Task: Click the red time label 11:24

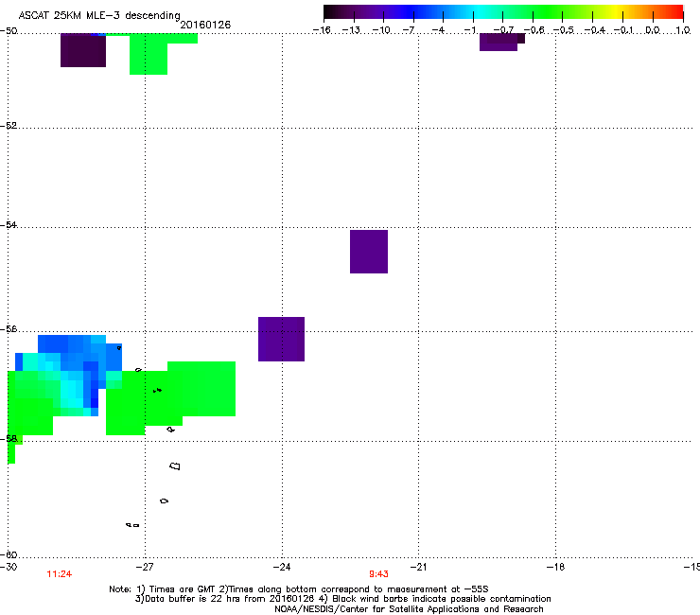Action: click(60, 574)
